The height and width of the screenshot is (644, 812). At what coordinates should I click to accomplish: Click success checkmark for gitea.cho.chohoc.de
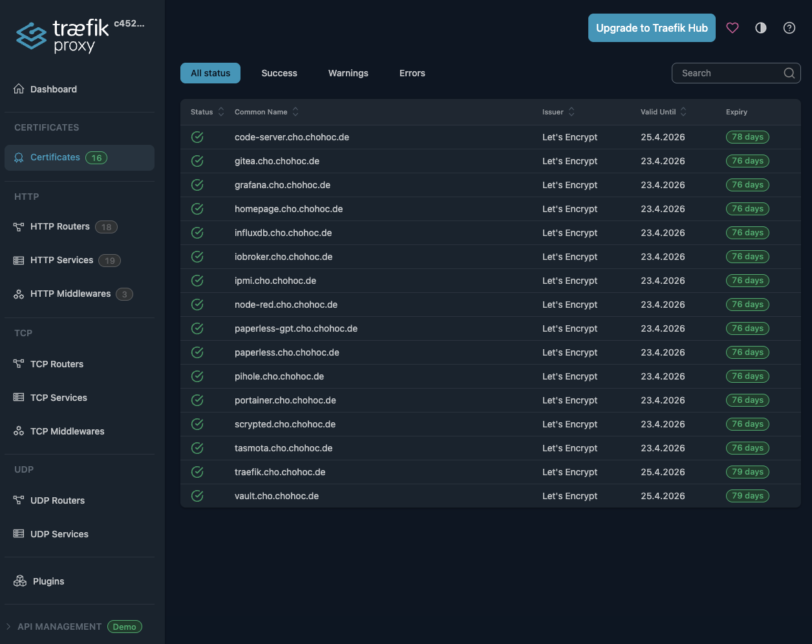coord(197,161)
